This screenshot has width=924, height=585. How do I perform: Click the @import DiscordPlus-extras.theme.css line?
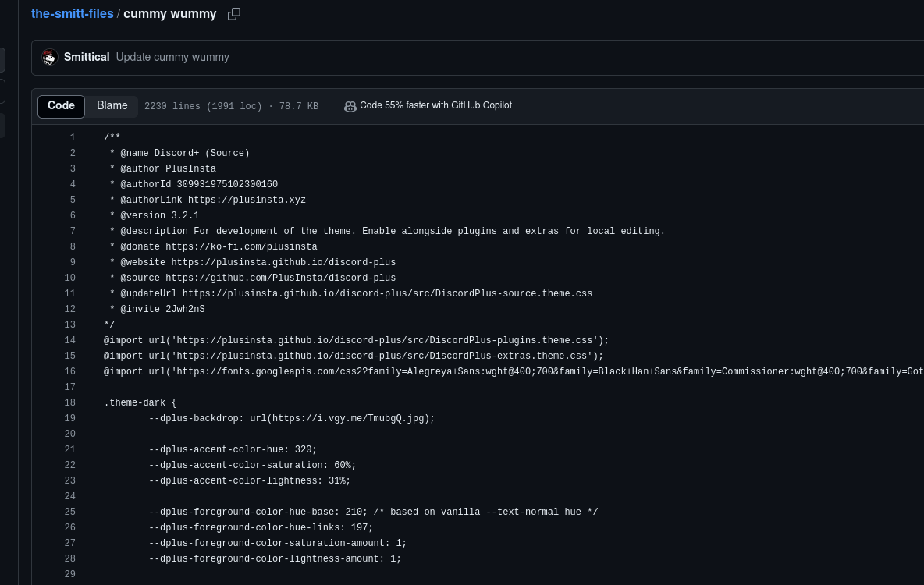point(354,356)
